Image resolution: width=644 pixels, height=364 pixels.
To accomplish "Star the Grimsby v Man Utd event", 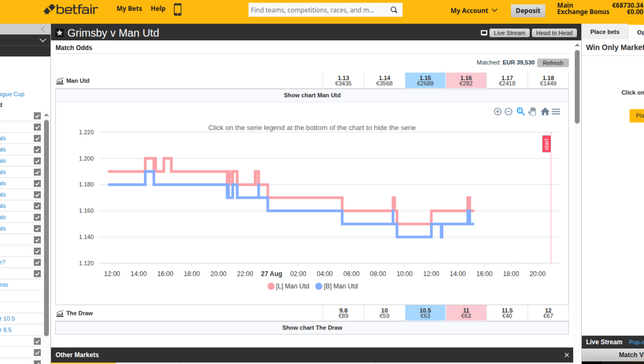I will 60,33.
